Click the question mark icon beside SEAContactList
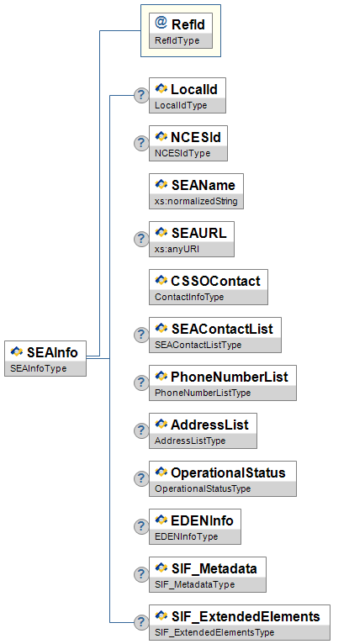Viewport: 349px width, 644px height. click(141, 335)
